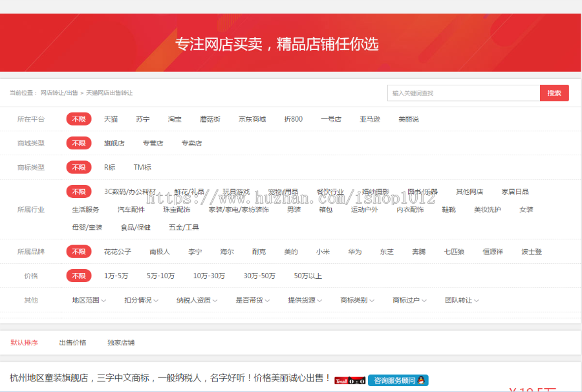Filter platform by 京东商城
Viewport: 582px width, 392px height.
252,119
